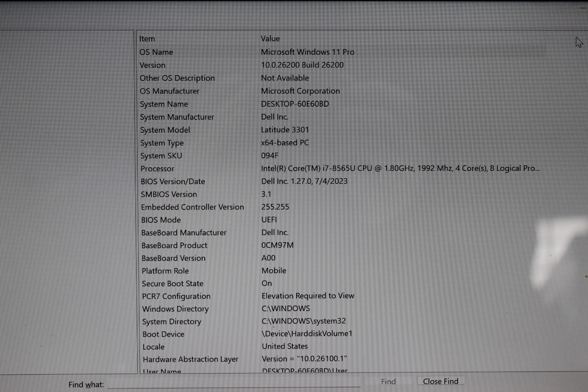The height and width of the screenshot is (392, 588).
Task: Select the x64-based PC value
Action: click(285, 143)
